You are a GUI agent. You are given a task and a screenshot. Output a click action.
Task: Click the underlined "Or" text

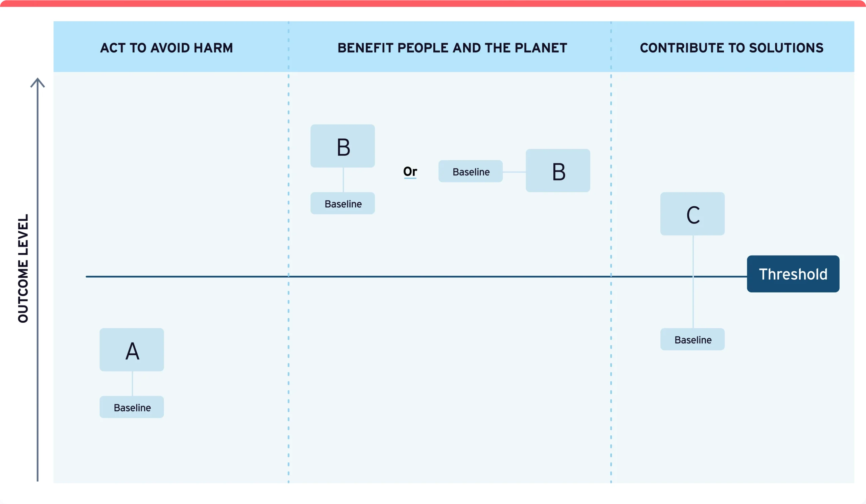coord(410,171)
